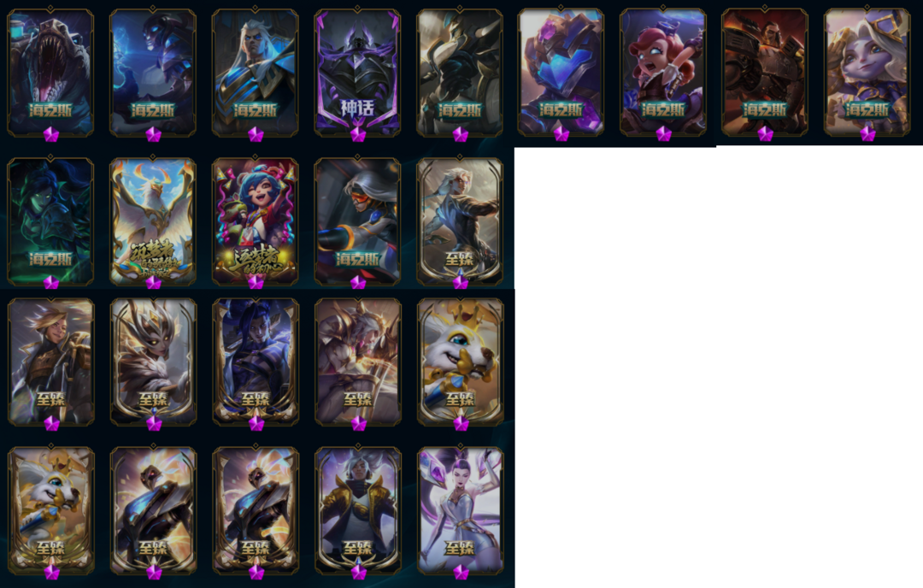923x588 pixels.
Task: Click the purple gem under the 神话 card
Action: [x=358, y=135]
